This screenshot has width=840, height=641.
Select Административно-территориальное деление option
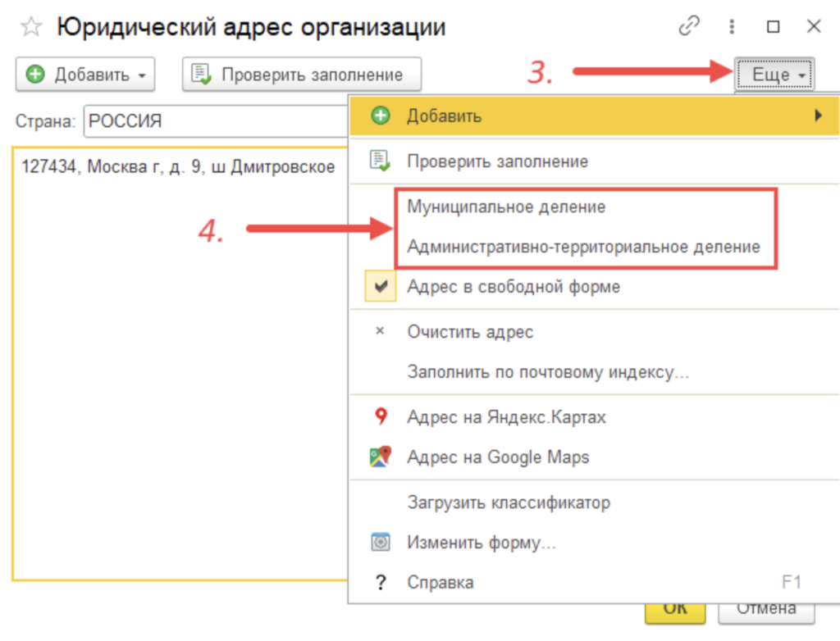583,247
